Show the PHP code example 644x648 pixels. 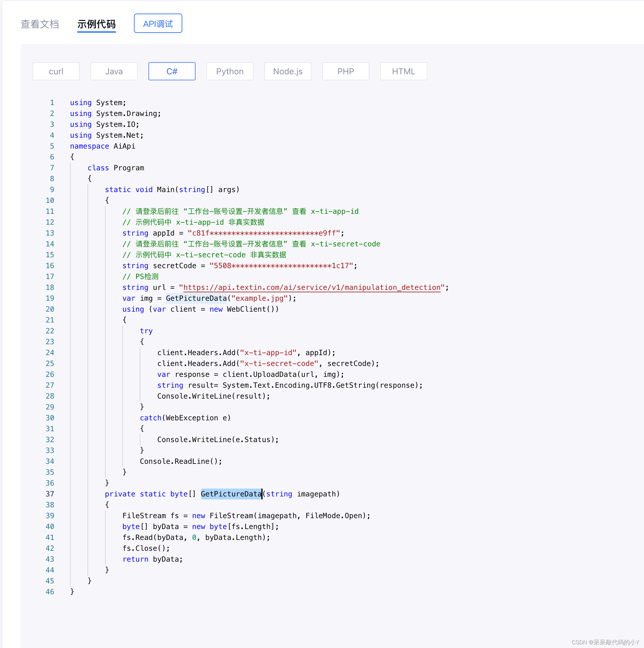[346, 72]
